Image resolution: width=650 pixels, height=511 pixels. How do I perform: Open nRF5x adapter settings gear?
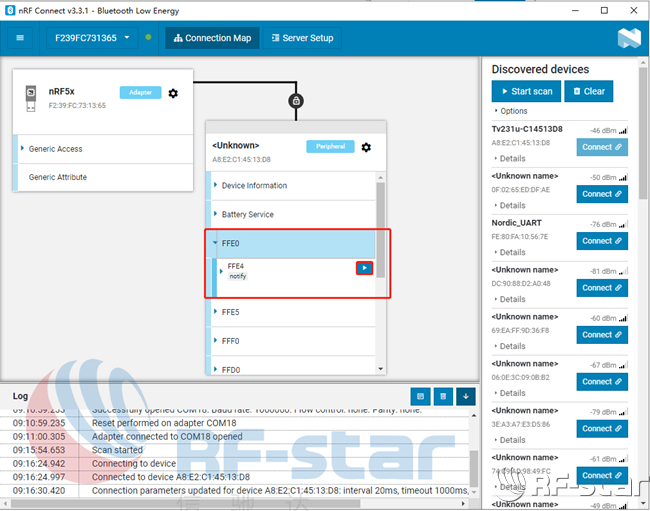(x=173, y=93)
